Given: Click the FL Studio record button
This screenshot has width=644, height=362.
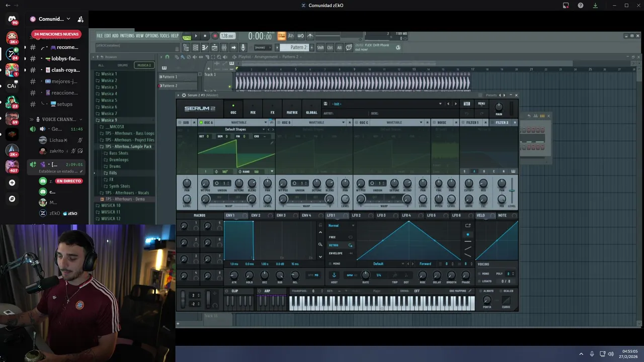Looking at the screenshot, I should pyautogui.click(x=215, y=36).
